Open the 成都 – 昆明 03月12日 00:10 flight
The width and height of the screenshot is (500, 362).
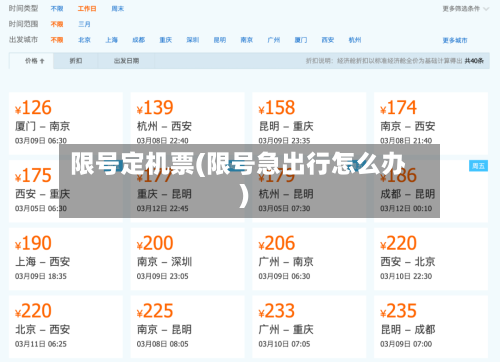tap(431, 191)
